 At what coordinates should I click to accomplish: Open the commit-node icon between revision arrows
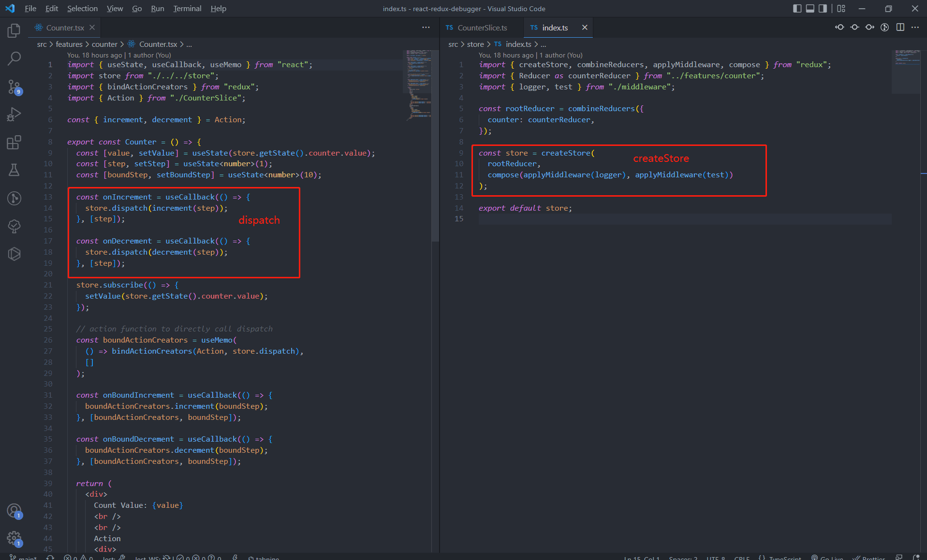[x=854, y=28]
